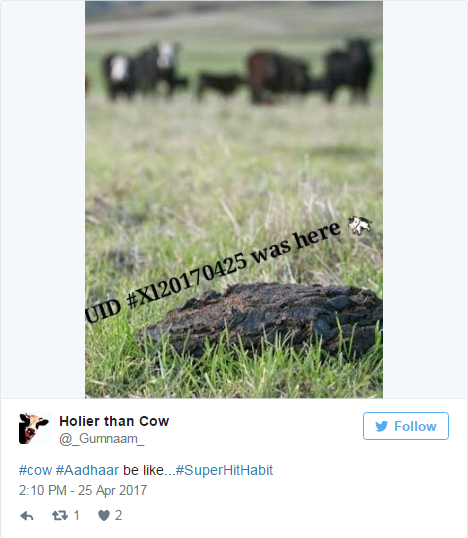Click the reply arrow icon
The image size is (468, 538).
(x=27, y=516)
